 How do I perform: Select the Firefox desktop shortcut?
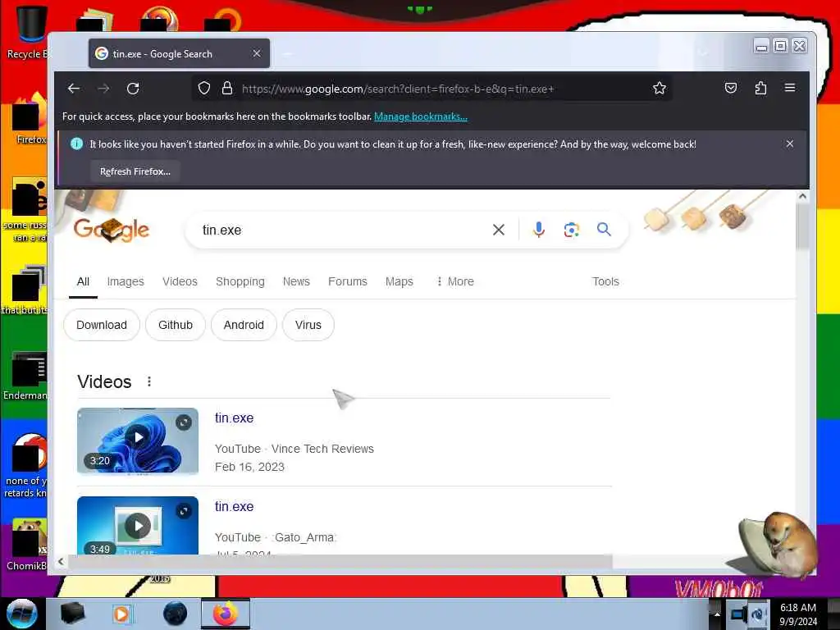pyautogui.click(x=28, y=119)
